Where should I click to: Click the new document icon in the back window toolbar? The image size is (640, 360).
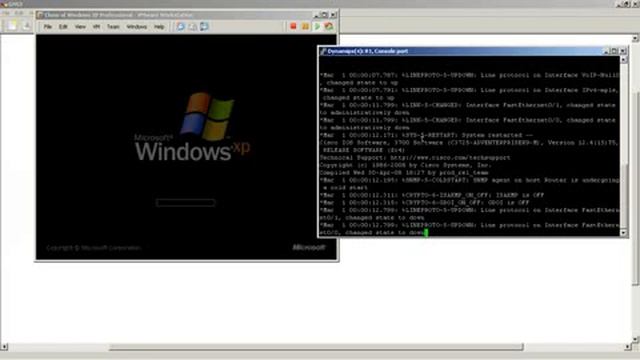(x=12, y=26)
